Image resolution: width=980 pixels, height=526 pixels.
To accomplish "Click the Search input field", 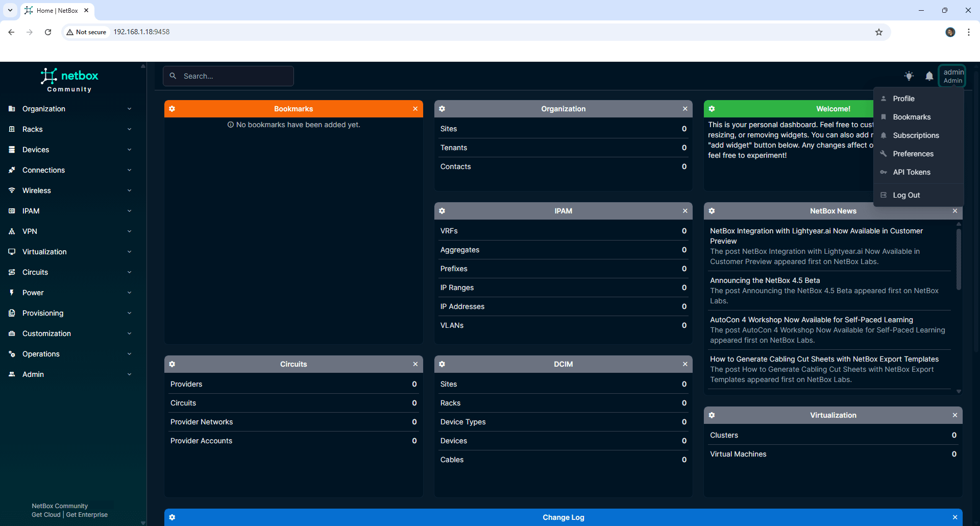I will click(x=235, y=76).
